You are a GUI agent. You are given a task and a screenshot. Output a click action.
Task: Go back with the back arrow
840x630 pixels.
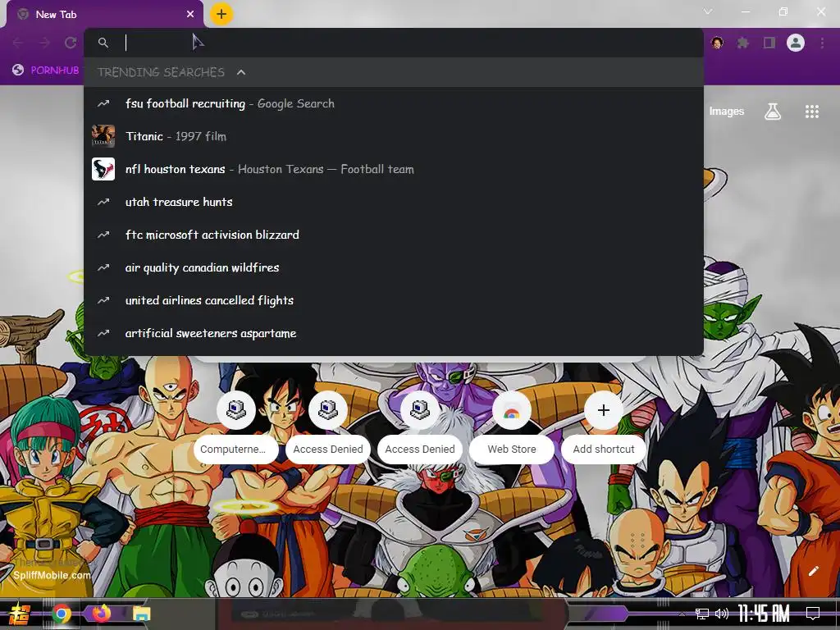(18, 43)
